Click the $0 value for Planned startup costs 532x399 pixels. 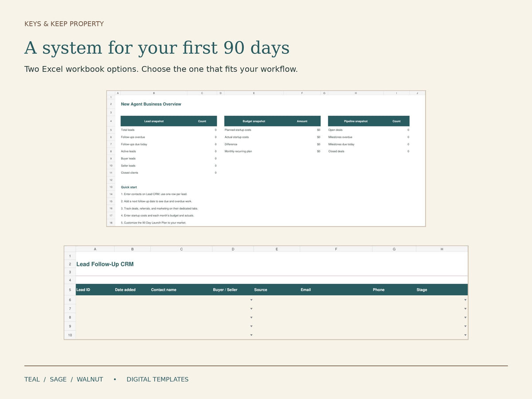[318, 130]
